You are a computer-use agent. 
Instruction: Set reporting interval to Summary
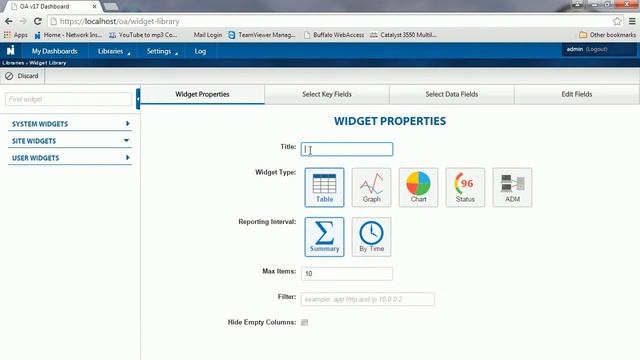324,237
